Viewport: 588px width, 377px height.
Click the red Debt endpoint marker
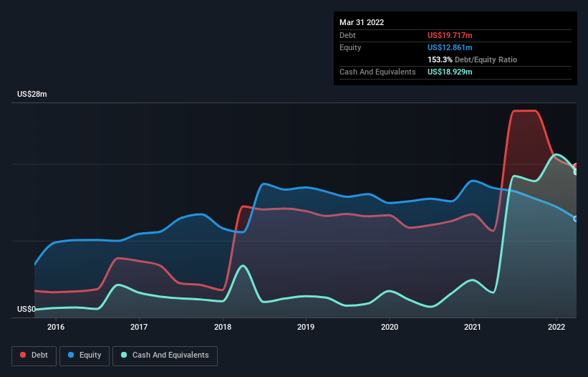point(576,166)
